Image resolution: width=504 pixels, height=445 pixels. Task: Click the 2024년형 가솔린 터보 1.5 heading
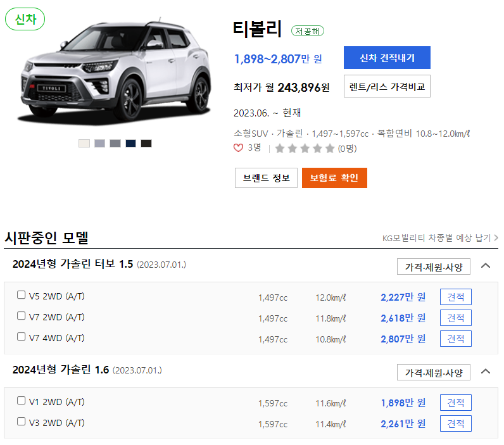[73, 264]
